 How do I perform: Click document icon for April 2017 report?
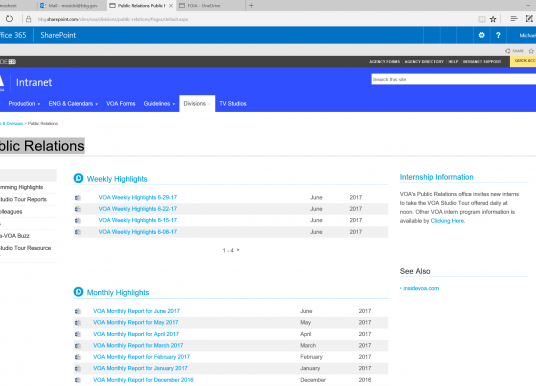pyautogui.click(x=78, y=334)
